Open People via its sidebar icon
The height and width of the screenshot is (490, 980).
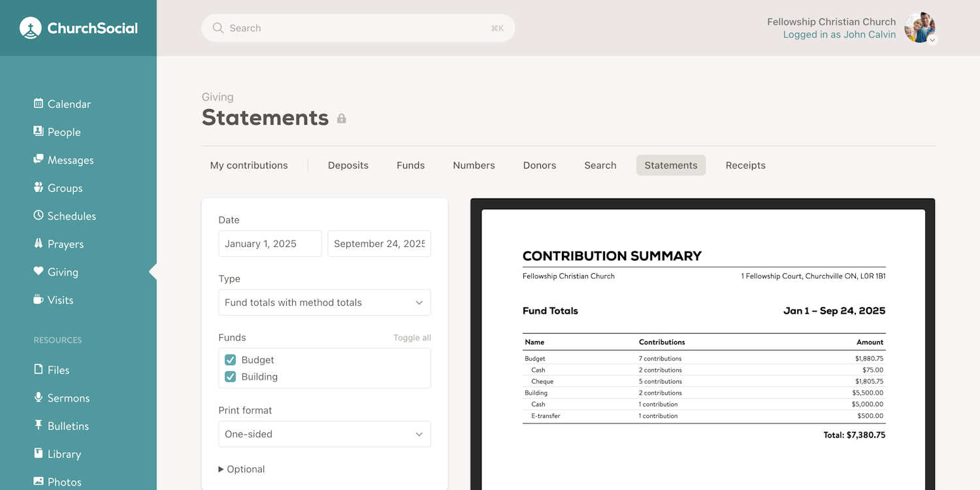[x=39, y=131]
